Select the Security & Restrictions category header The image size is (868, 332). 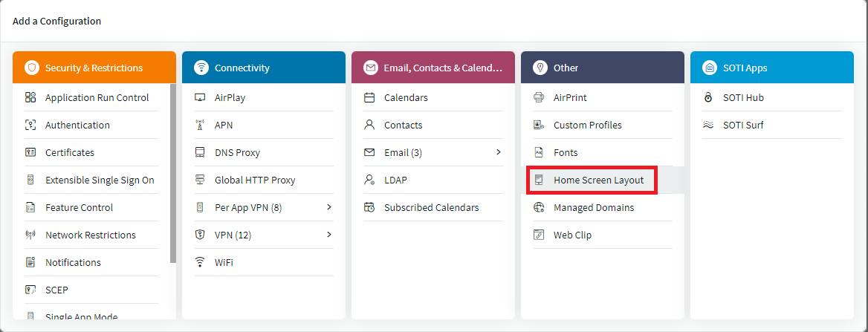tap(94, 68)
